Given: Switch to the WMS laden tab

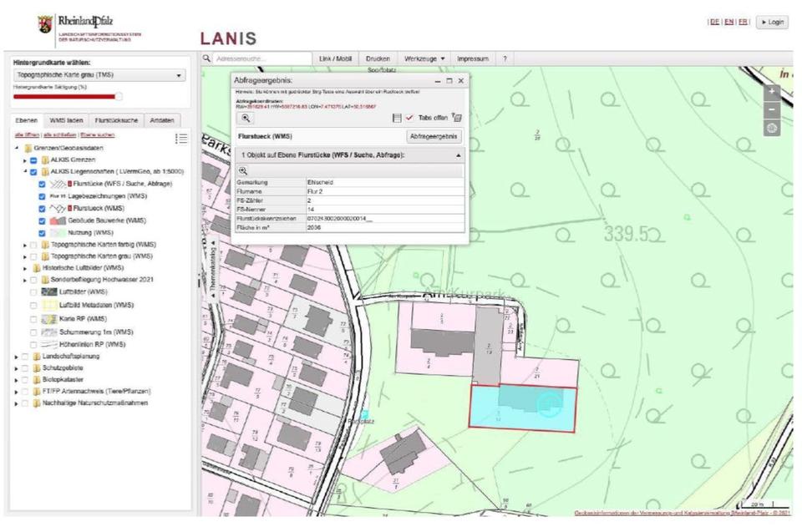Looking at the screenshot, I should (x=65, y=120).
